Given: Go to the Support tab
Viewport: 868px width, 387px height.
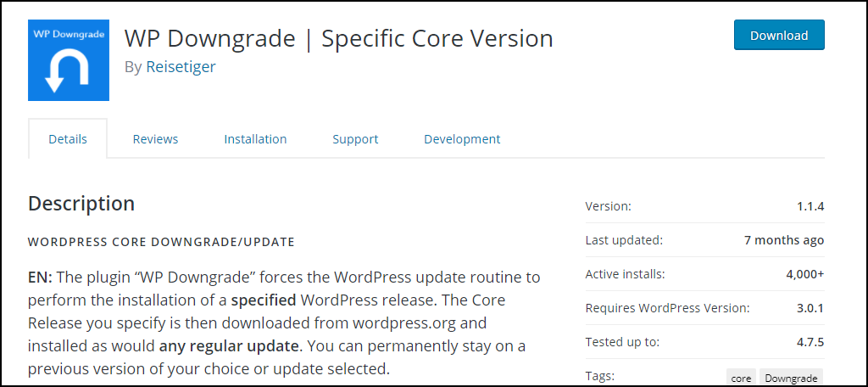Looking at the screenshot, I should pyautogui.click(x=355, y=139).
